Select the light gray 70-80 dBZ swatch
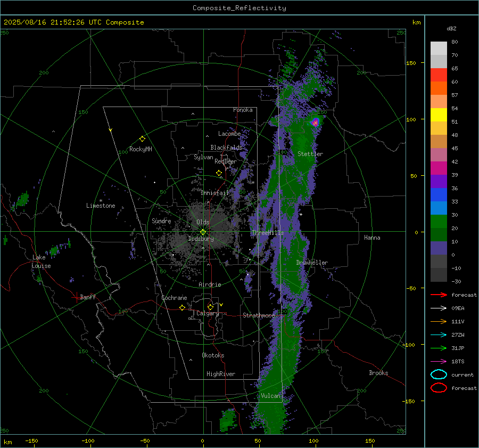The image size is (479, 448). (439, 48)
